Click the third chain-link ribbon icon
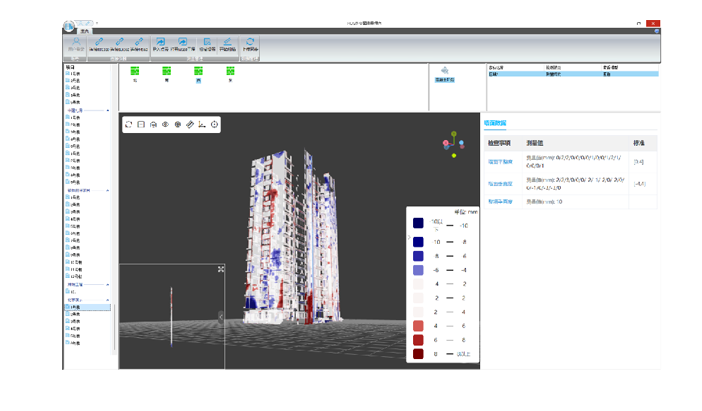Viewport: 702px width, 411px height. click(x=139, y=42)
